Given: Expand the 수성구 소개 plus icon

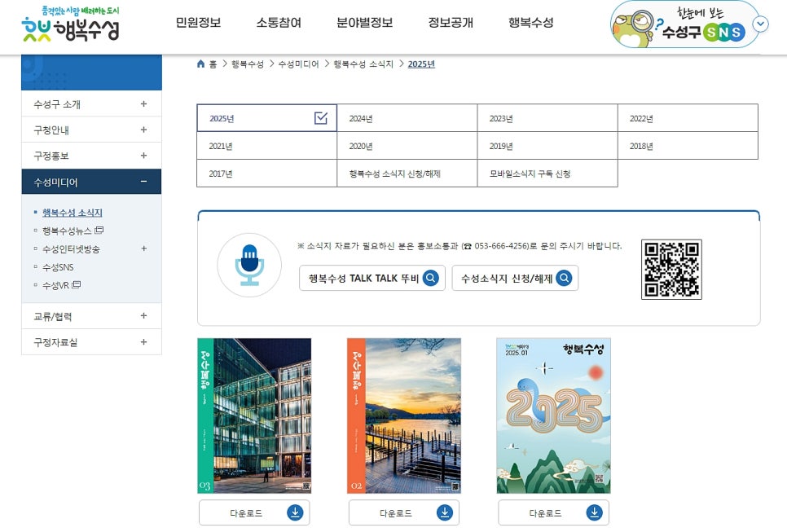Looking at the screenshot, I should (143, 104).
